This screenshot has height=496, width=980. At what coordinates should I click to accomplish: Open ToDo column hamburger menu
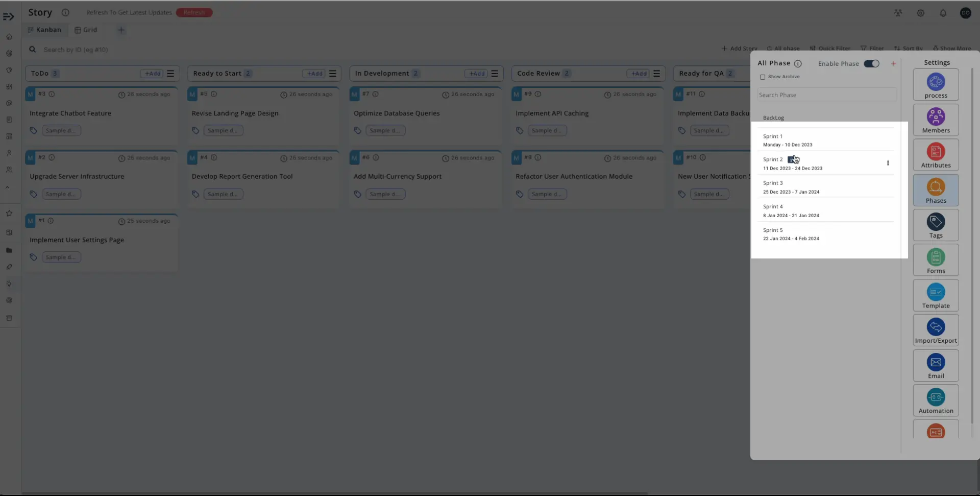click(x=170, y=74)
